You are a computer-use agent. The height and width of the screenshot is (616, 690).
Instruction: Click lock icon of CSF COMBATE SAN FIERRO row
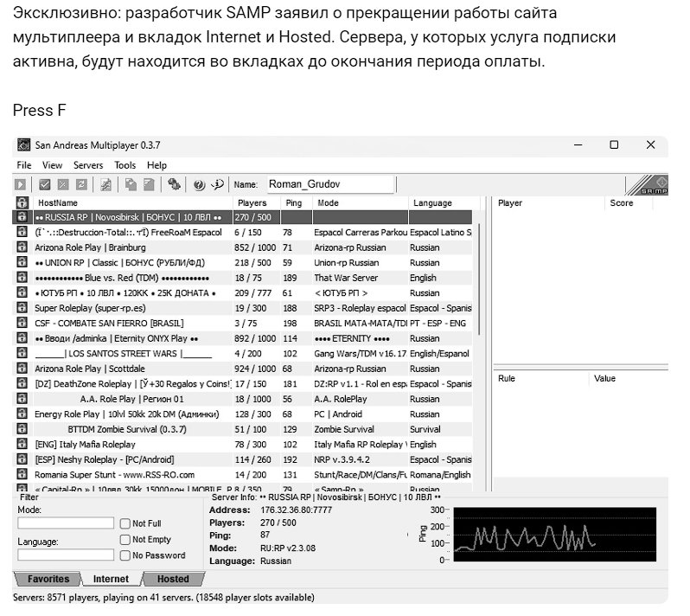pyautogui.click(x=22, y=324)
